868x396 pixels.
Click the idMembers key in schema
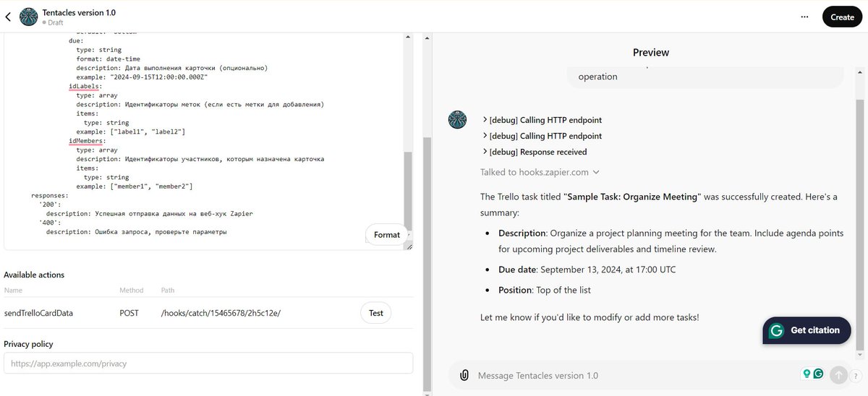[87, 140]
